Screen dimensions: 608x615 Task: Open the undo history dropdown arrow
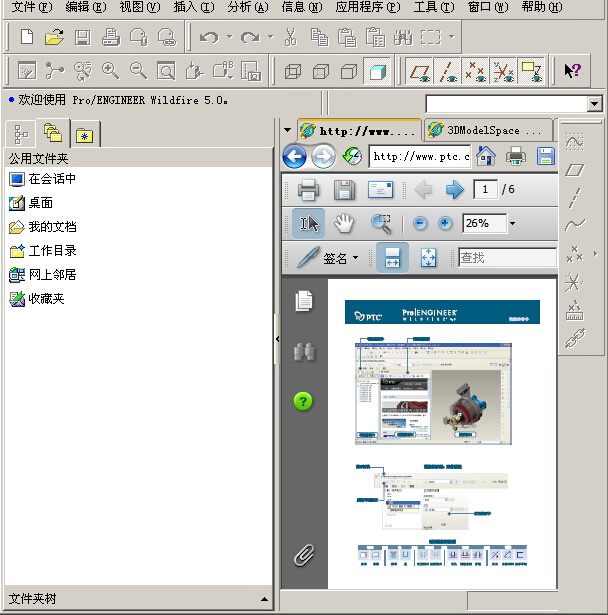[x=229, y=37]
